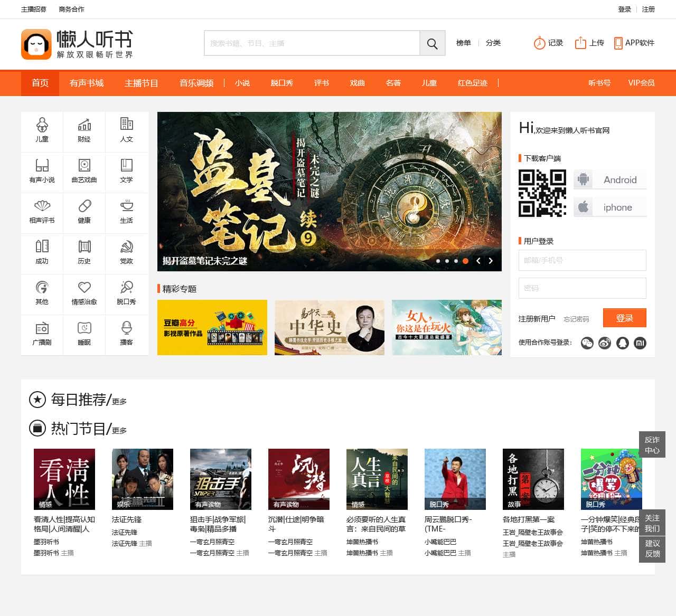Open 听书号 in navigation bar
The width and height of the screenshot is (676, 616).
(x=599, y=83)
